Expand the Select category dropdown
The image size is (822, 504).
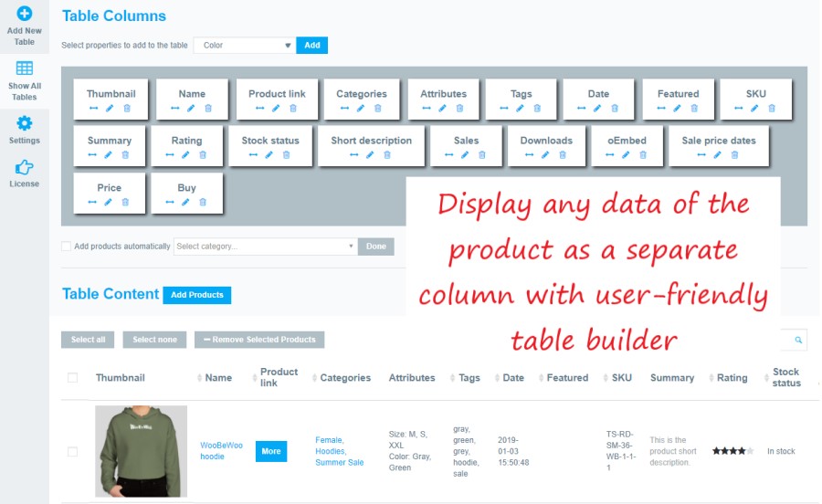click(x=265, y=247)
